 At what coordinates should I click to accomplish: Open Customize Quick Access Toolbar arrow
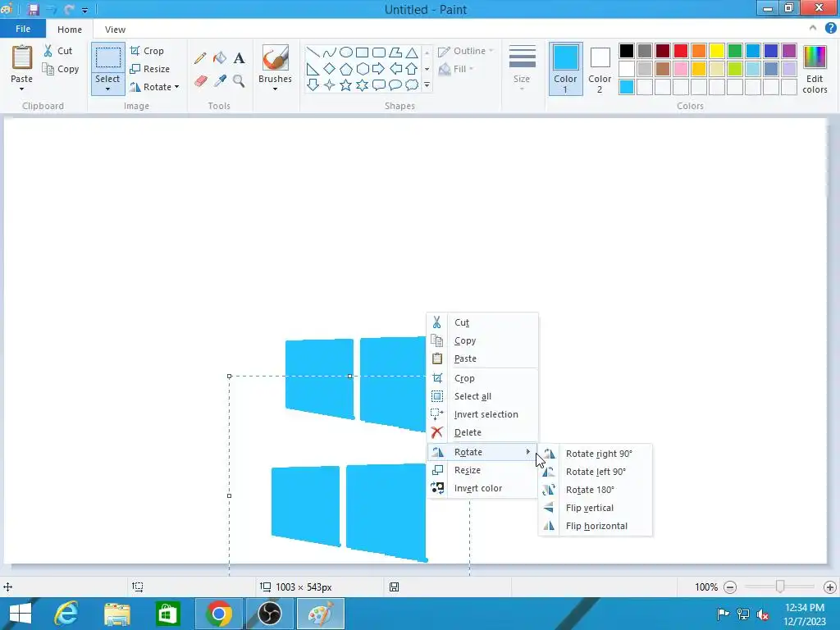pos(84,10)
